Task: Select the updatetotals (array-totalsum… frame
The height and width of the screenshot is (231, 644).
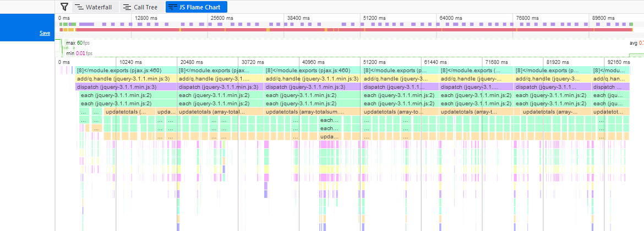Action: coord(313,111)
